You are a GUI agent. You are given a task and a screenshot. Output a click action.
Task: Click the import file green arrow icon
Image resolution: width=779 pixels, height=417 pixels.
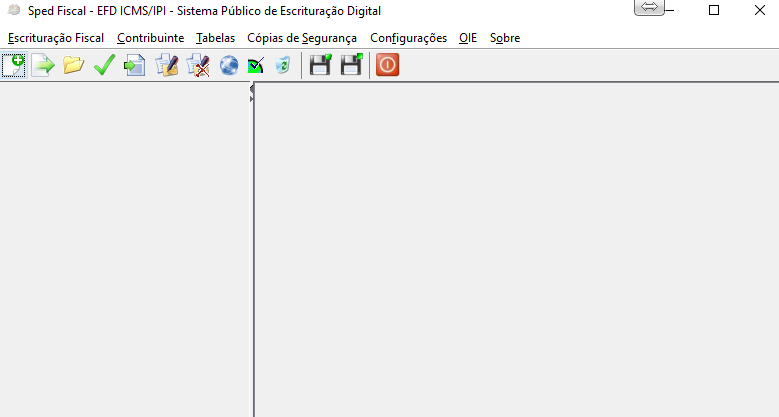tap(43, 66)
